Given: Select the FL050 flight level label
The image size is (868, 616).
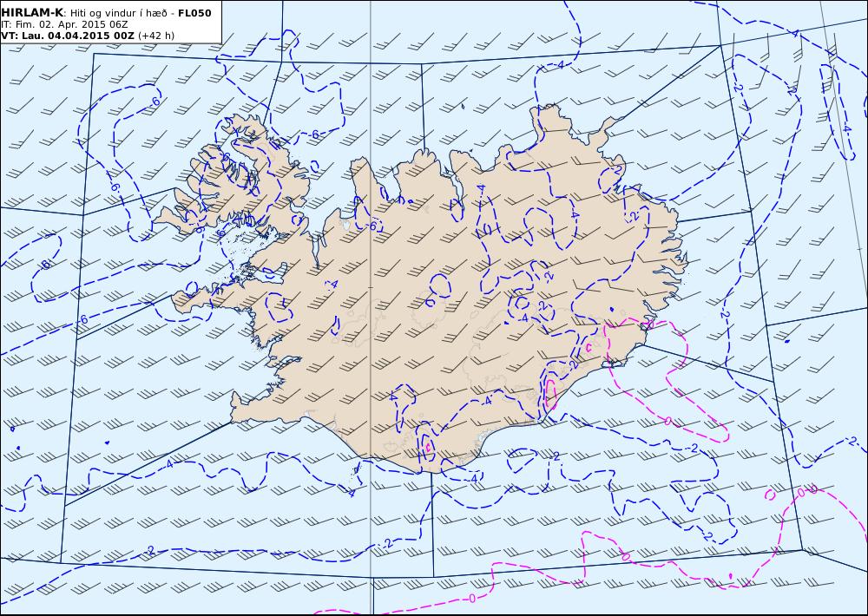Looking at the screenshot, I should [194, 13].
